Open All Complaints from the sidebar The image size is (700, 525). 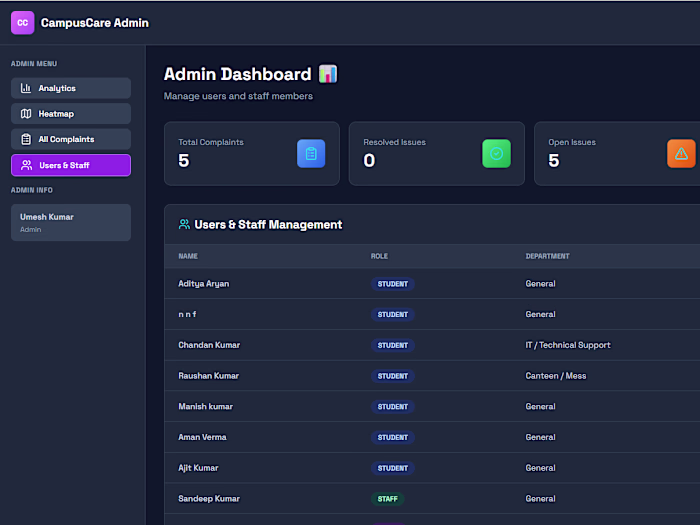(71, 139)
